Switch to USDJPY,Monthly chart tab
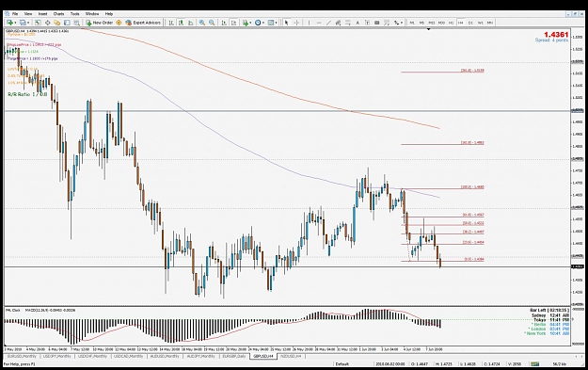This screenshot has width=588, height=370. (57, 356)
